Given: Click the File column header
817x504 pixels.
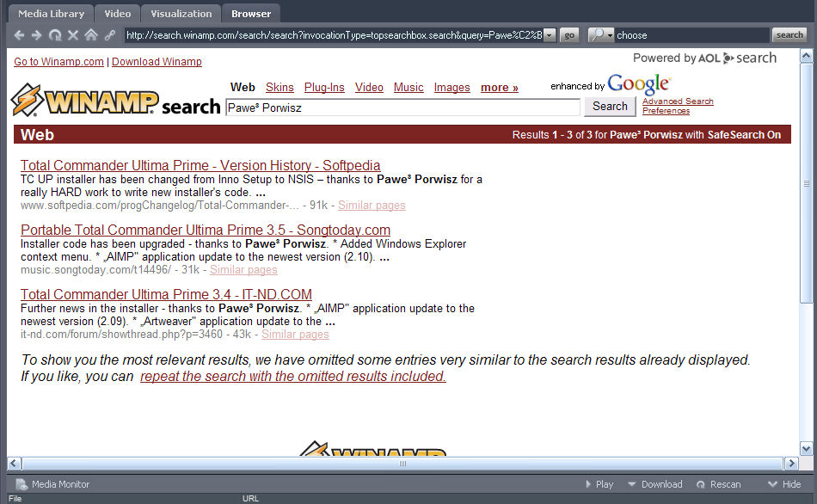Looking at the screenshot, I should 15,499.
